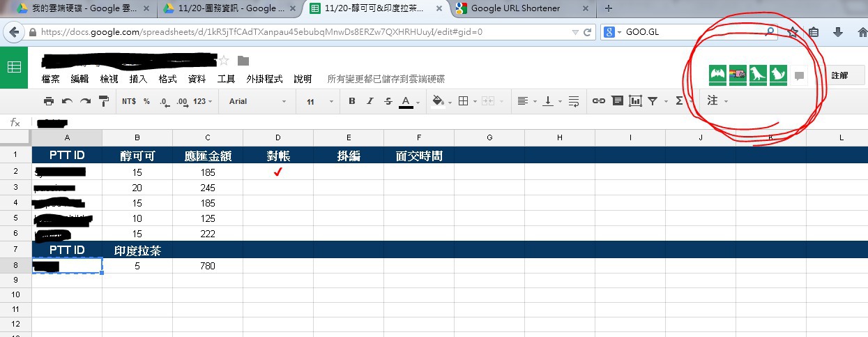
Task: Click the 印度拉茶 header cell
Action: [137, 250]
